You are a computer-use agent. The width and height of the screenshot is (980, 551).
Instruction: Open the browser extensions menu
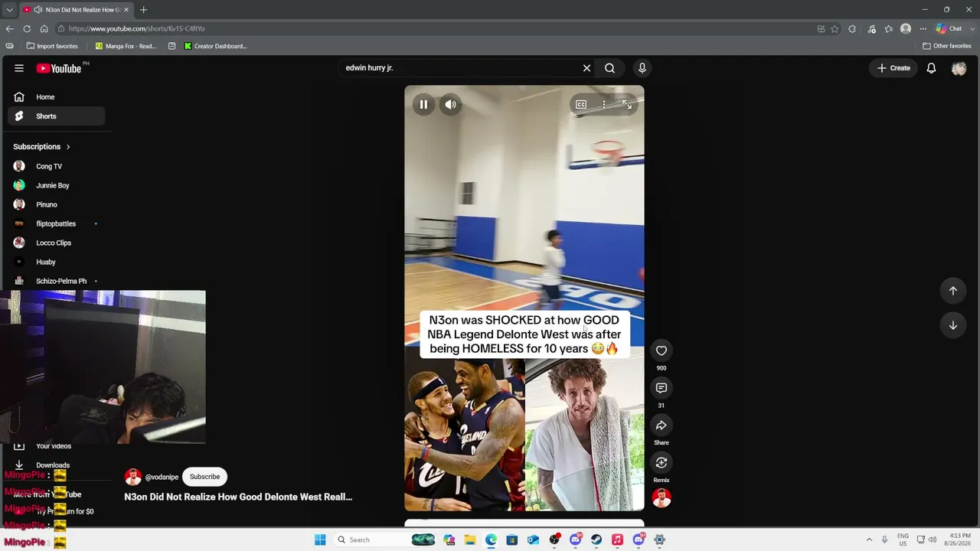click(852, 29)
